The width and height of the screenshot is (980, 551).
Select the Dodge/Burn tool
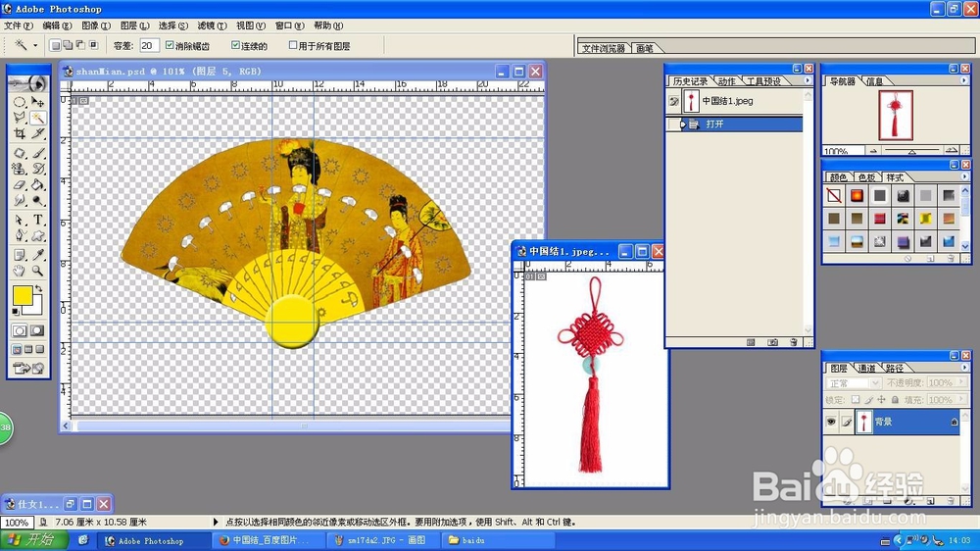point(38,200)
